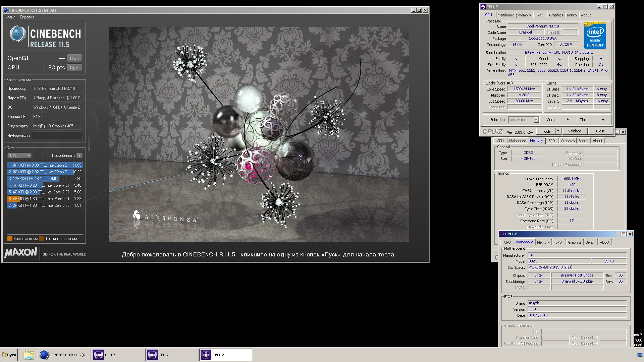Open Bench tab in Memory CPU-Z window
The width and height of the screenshot is (644, 362).
coord(584,141)
